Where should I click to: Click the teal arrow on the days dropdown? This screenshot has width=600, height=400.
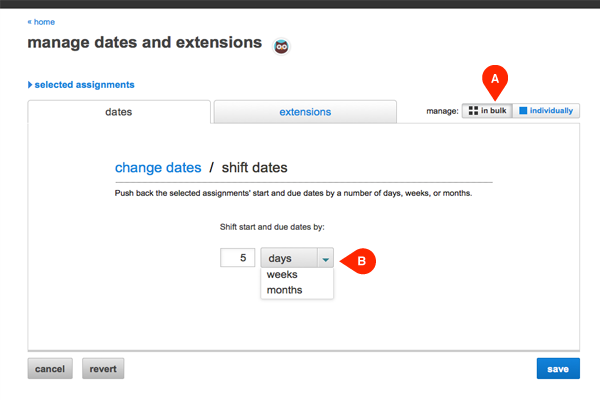pyautogui.click(x=324, y=258)
